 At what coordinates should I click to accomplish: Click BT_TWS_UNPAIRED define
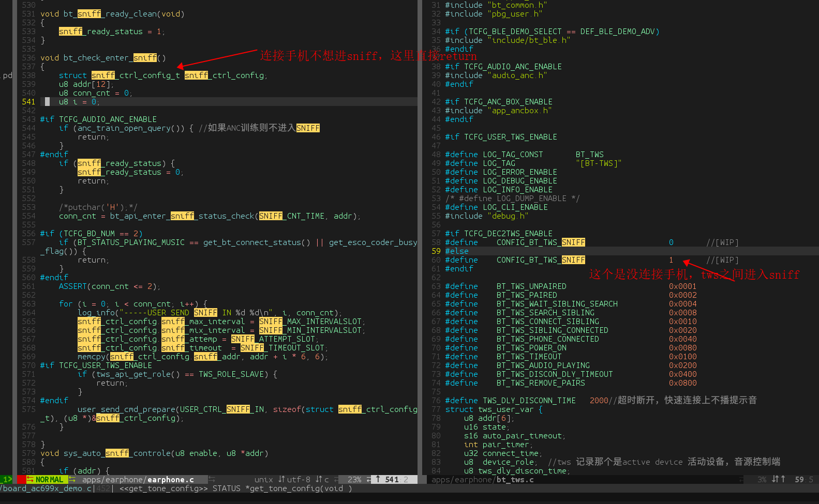531,286
